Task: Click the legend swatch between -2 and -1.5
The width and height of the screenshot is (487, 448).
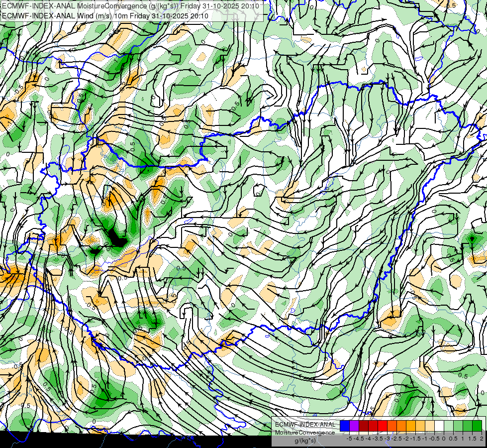Action: [411, 426]
